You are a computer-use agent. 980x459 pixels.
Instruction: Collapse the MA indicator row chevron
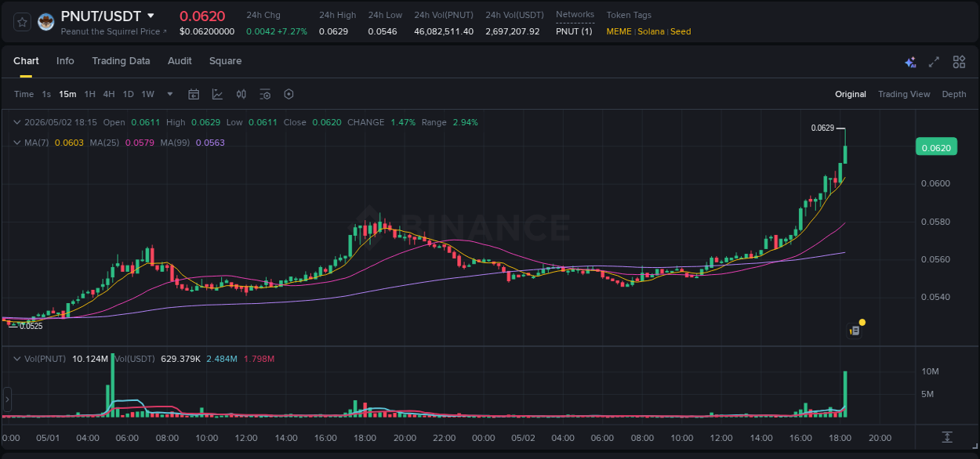[17, 143]
